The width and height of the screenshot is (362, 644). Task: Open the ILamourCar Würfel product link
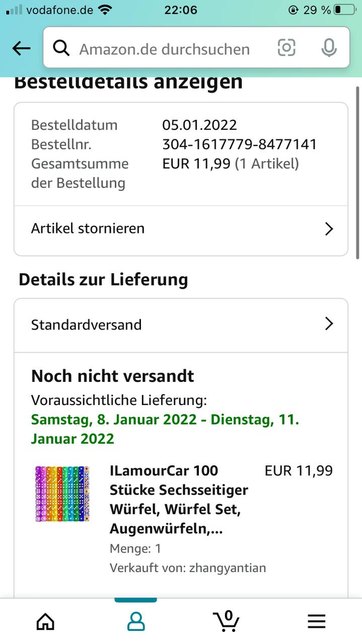pyautogui.click(x=179, y=499)
